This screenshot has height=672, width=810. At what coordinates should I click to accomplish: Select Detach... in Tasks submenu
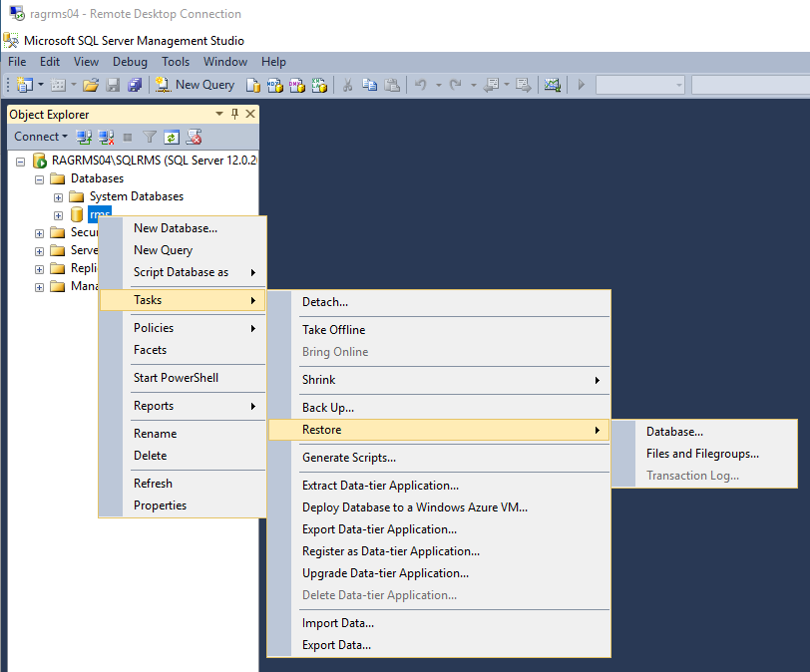click(439, 302)
